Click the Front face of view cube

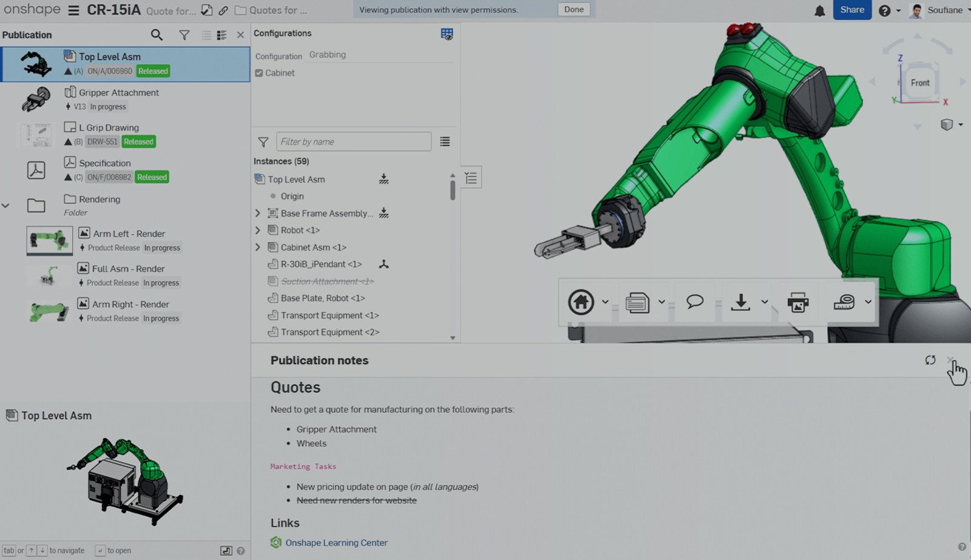coord(919,83)
